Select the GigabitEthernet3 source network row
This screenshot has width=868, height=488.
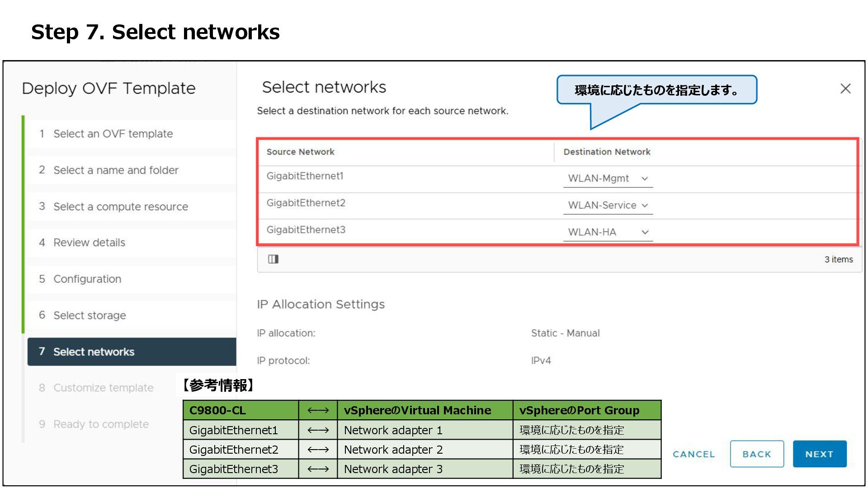(306, 230)
